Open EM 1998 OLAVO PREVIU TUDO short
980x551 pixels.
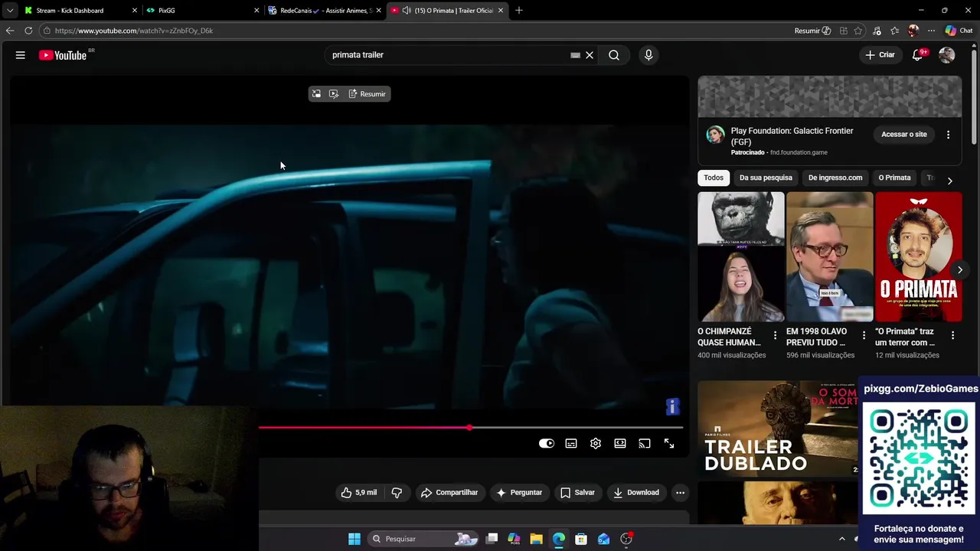(x=829, y=257)
